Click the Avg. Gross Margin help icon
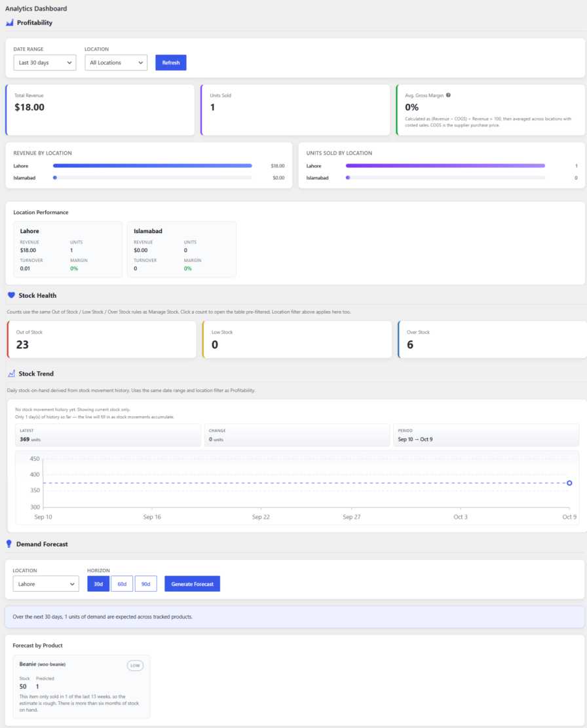The width and height of the screenshot is (587, 728). [x=448, y=95]
